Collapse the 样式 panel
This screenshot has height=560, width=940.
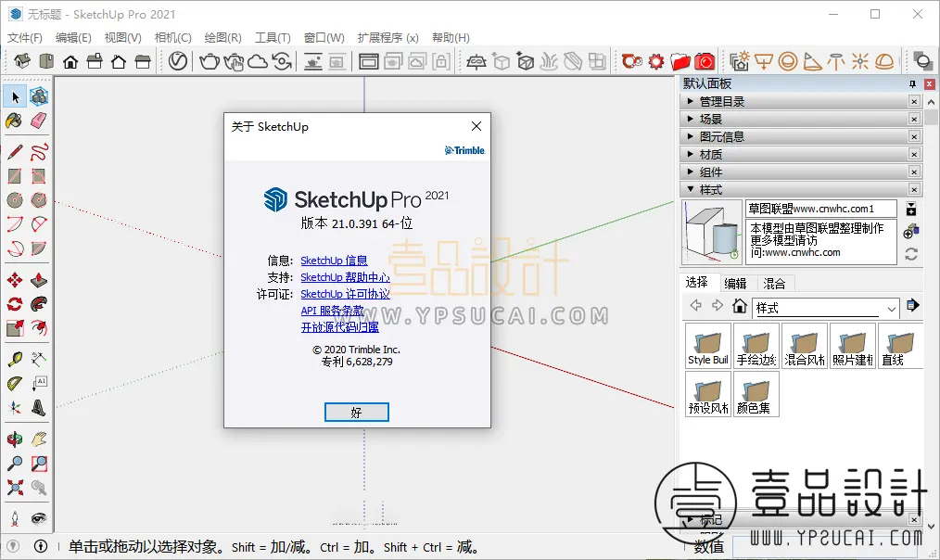794,189
